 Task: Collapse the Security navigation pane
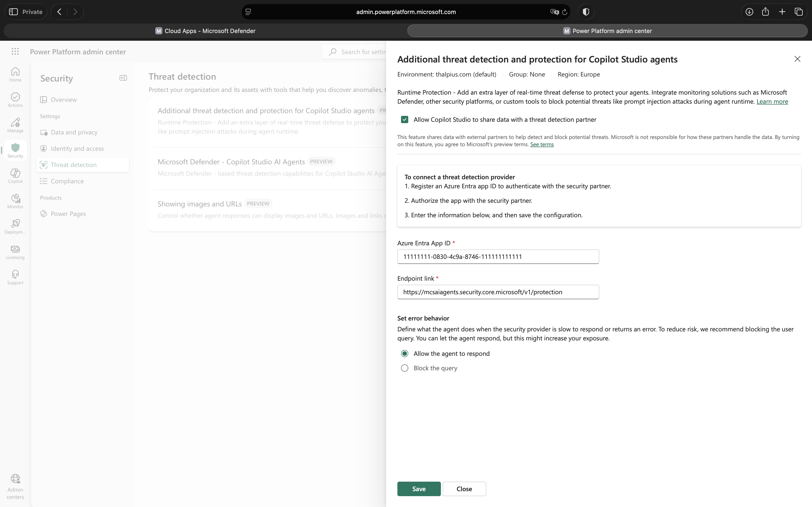coord(123,78)
